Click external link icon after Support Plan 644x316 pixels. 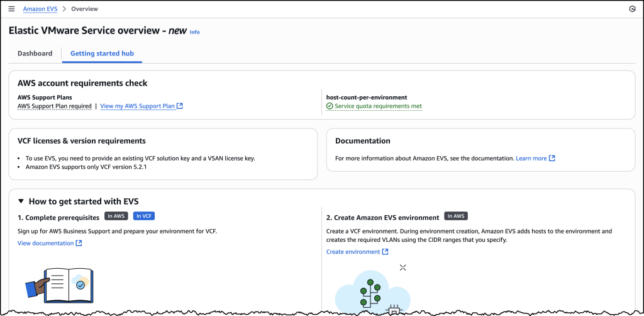pyautogui.click(x=180, y=106)
